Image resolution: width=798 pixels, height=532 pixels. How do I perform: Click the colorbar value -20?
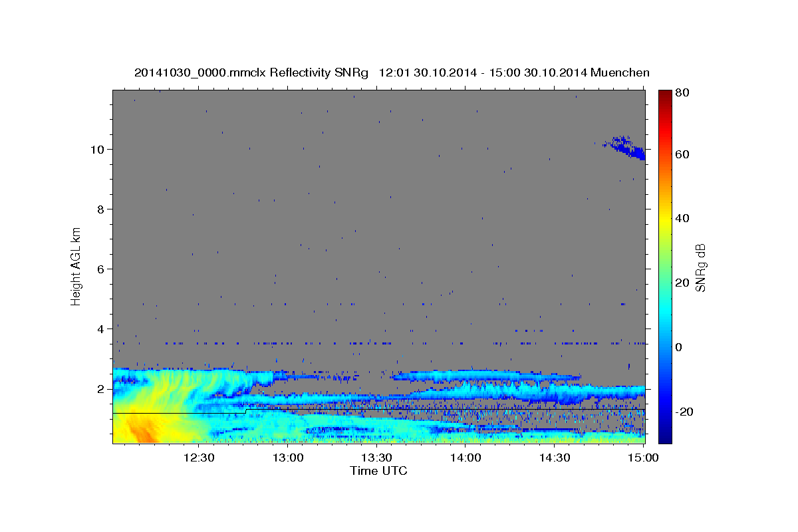[x=686, y=412]
